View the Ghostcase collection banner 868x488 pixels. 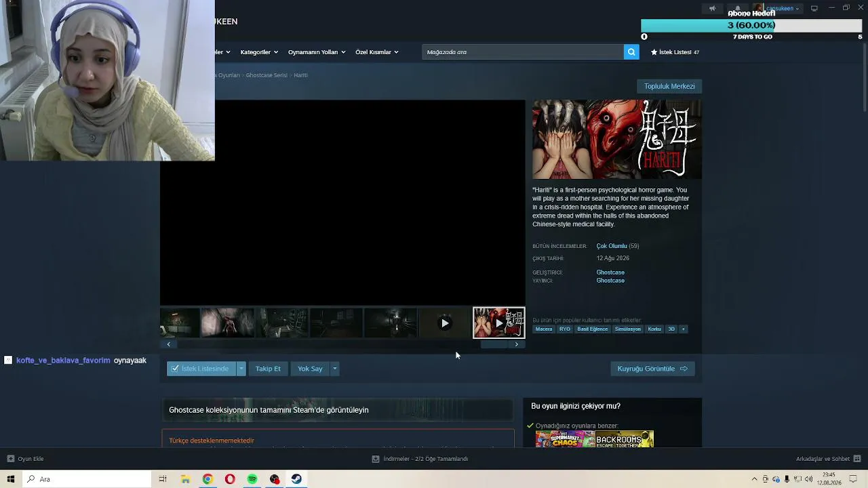[337, 410]
